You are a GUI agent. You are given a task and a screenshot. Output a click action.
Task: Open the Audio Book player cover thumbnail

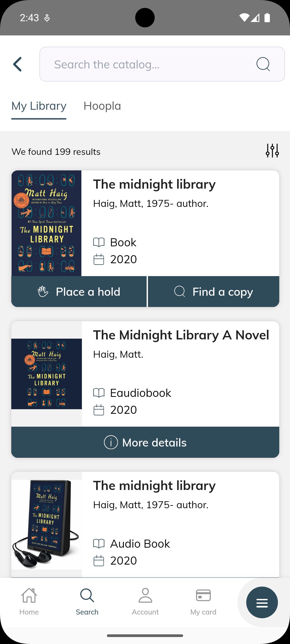[x=46, y=524]
